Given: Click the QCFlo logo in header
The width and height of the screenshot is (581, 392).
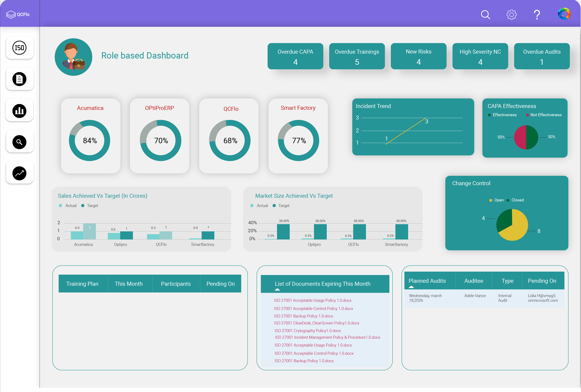Looking at the screenshot, I should [x=18, y=14].
